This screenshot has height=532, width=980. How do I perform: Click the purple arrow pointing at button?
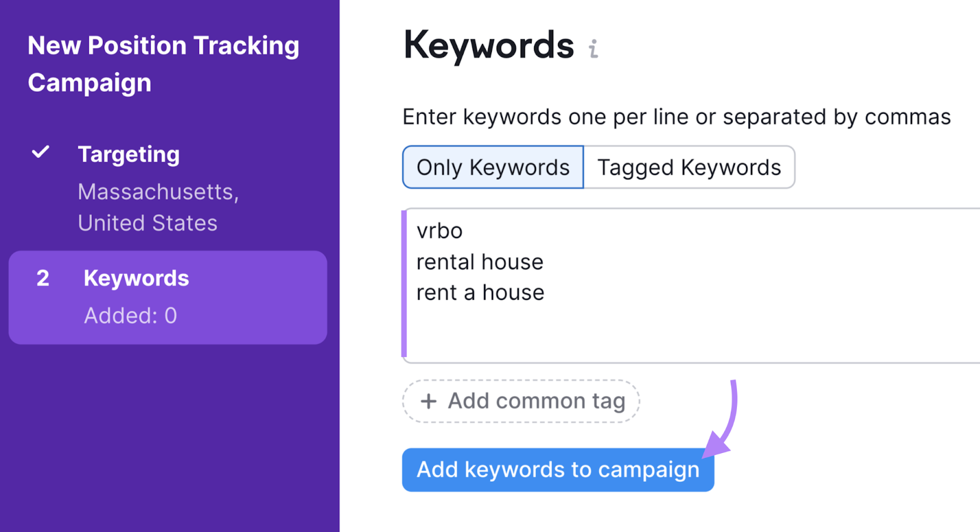point(725,422)
